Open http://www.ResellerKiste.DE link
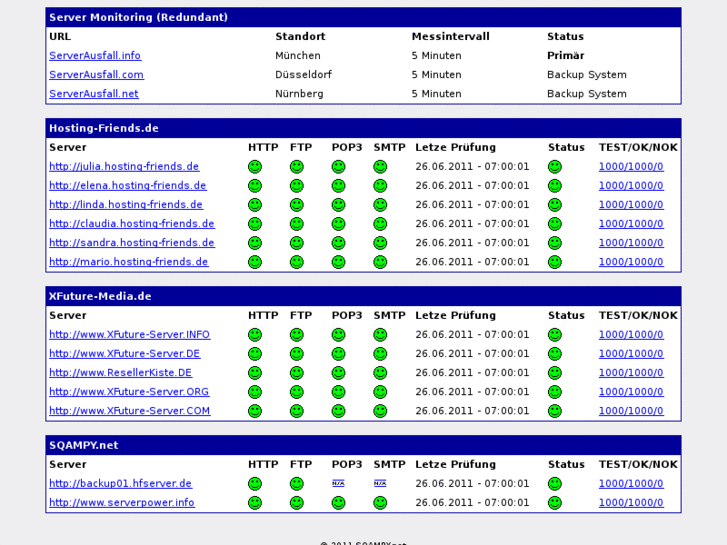Viewport: 727px width, 545px height. click(x=121, y=372)
